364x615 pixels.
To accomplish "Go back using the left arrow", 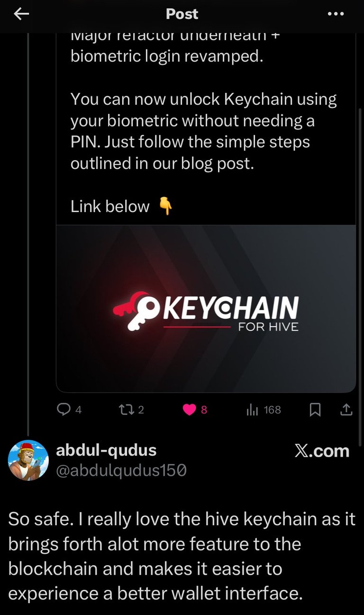I will coord(21,14).
